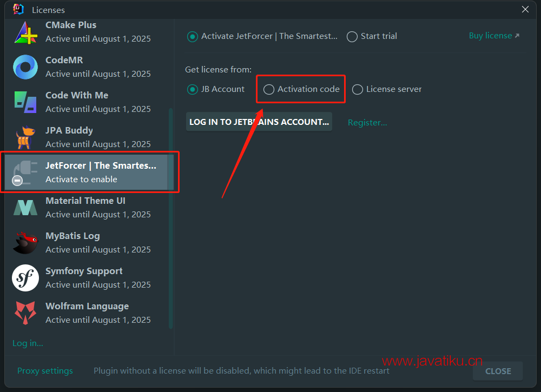Choose the Activation code radio option
The height and width of the screenshot is (392, 541).
[x=269, y=90]
